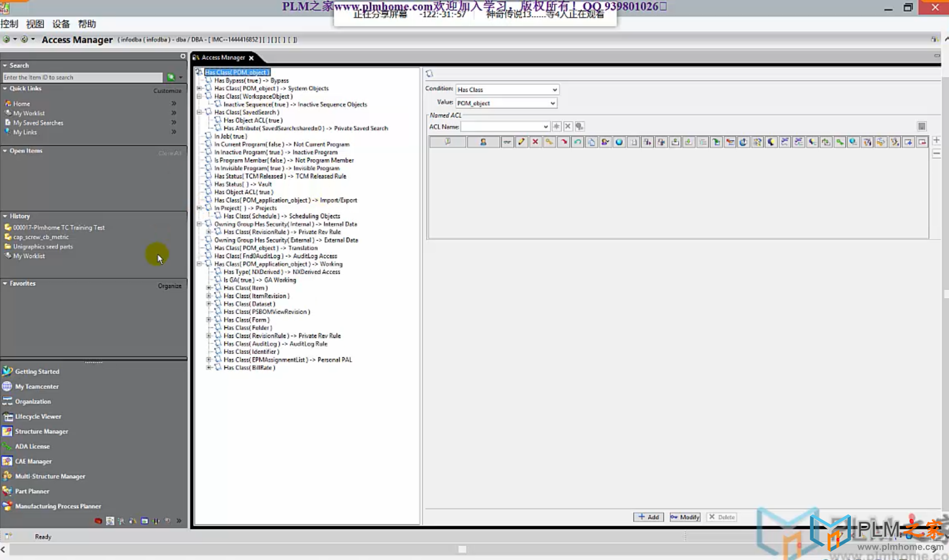Open the 控制 menu
The image size is (949, 560).
(9, 24)
